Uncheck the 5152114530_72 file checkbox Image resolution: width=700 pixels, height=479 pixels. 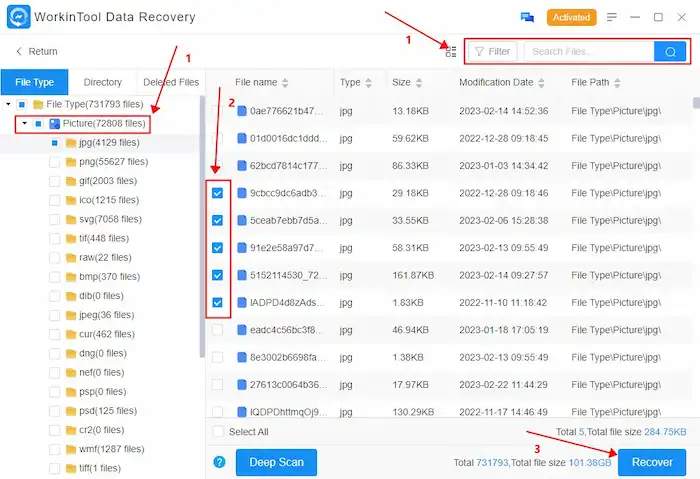click(x=217, y=275)
